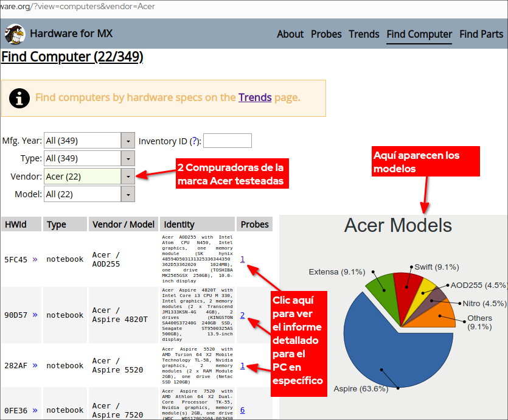
Task: Open the Probes menu item
Action: [326, 34]
